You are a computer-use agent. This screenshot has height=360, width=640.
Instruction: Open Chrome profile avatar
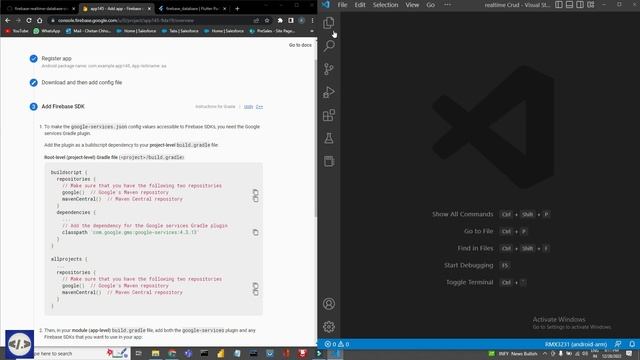click(x=302, y=20)
